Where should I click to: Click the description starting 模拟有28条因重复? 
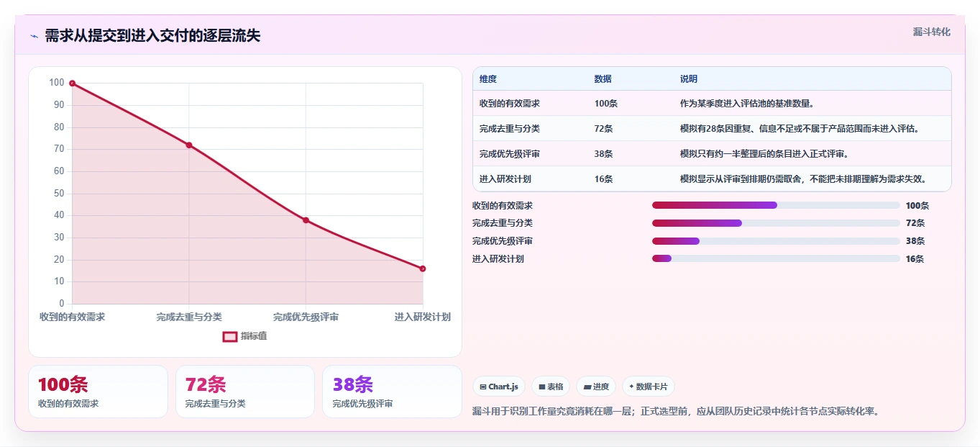(800, 129)
